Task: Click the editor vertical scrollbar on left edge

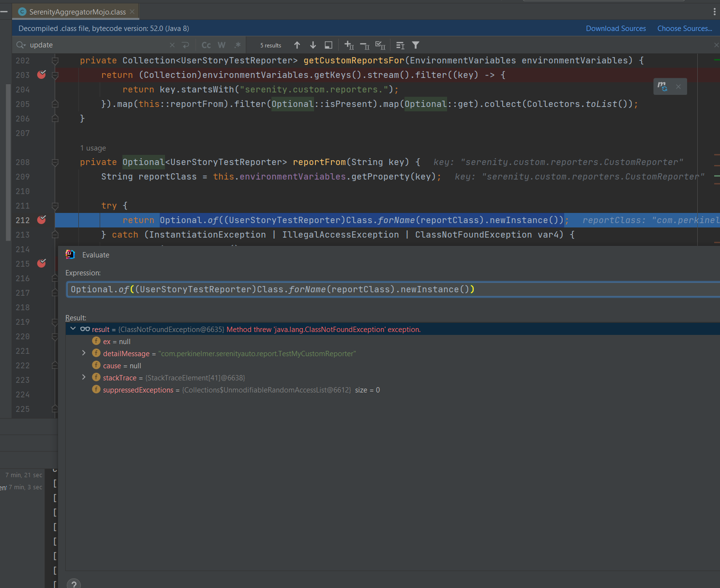Action: [8, 162]
